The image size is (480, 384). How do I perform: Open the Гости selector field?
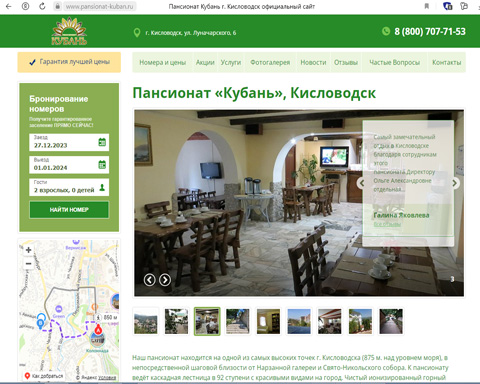(x=69, y=187)
